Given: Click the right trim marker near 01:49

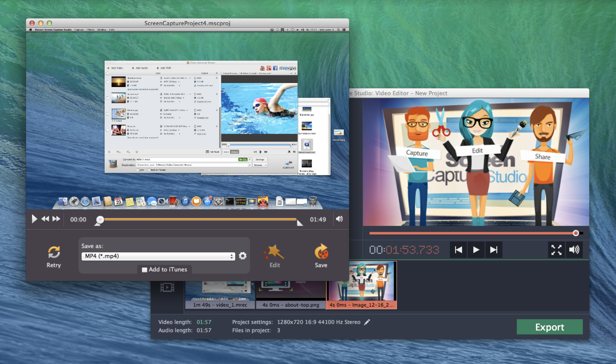Looking at the screenshot, I should click(300, 223).
